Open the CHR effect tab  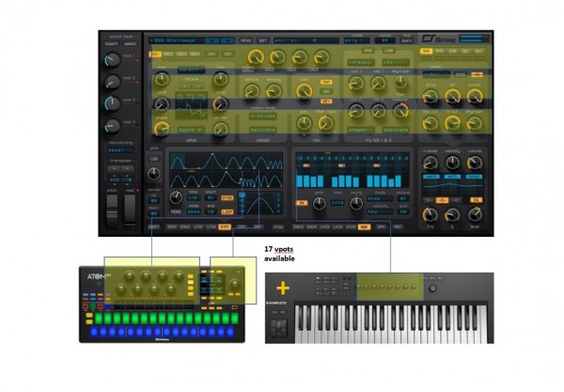pyautogui.click(x=452, y=52)
